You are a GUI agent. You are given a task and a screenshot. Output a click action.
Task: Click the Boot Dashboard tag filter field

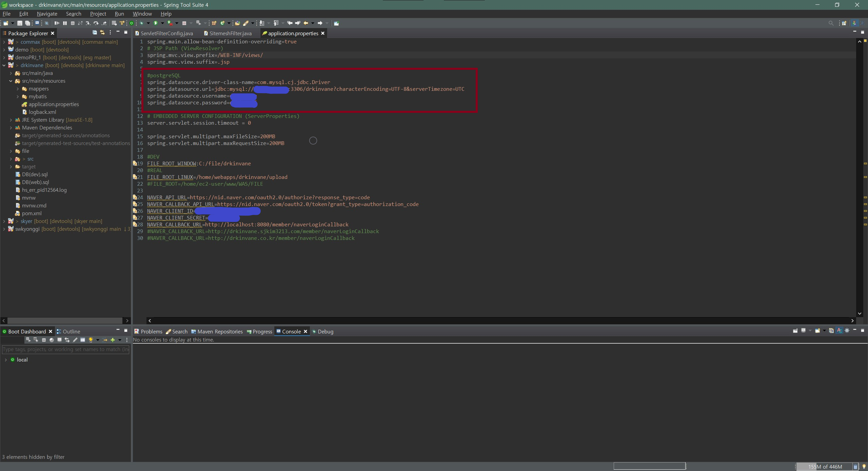[x=65, y=349]
